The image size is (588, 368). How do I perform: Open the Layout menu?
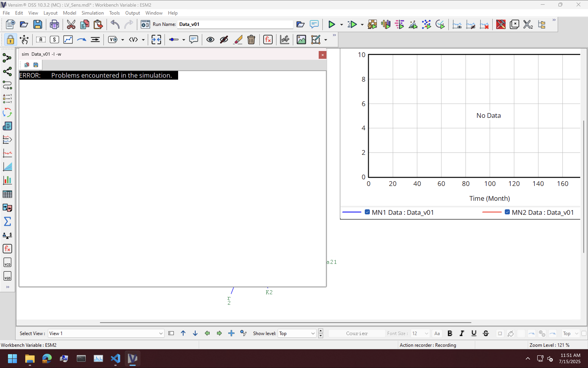click(50, 13)
